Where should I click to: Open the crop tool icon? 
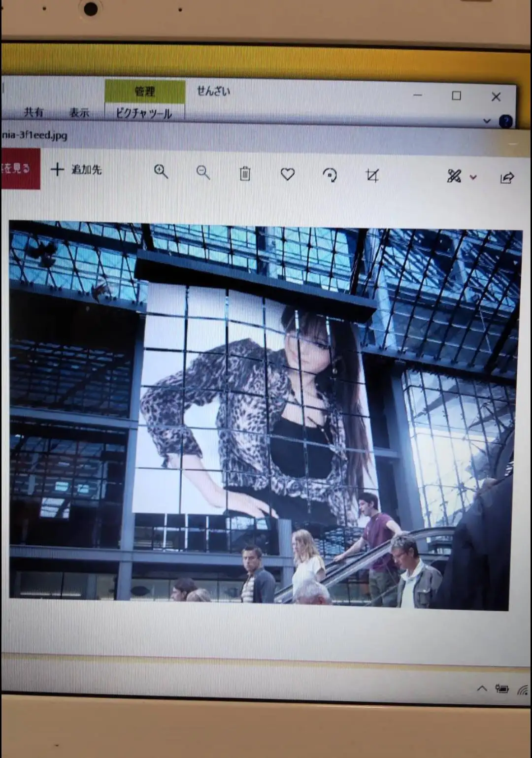(372, 175)
